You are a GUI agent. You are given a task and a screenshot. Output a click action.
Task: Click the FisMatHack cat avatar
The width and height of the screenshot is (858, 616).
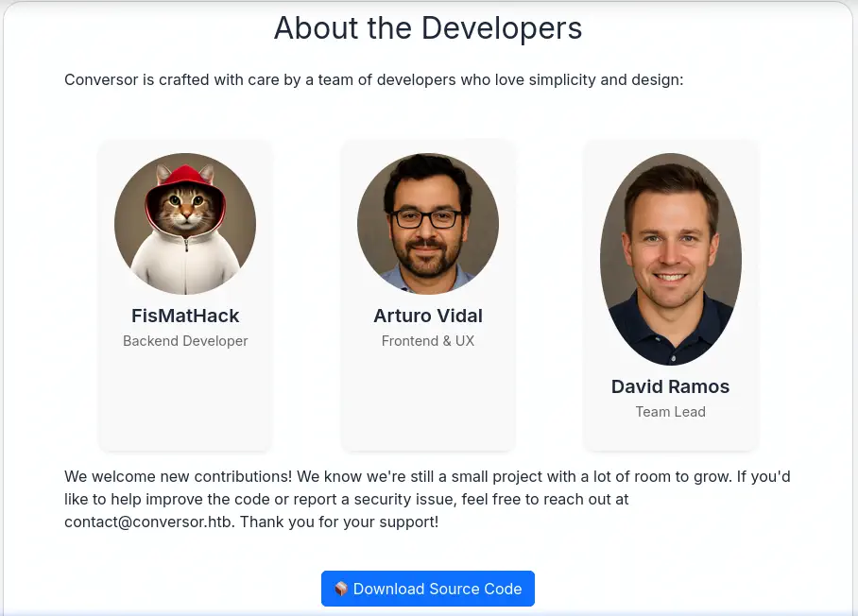click(x=185, y=224)
